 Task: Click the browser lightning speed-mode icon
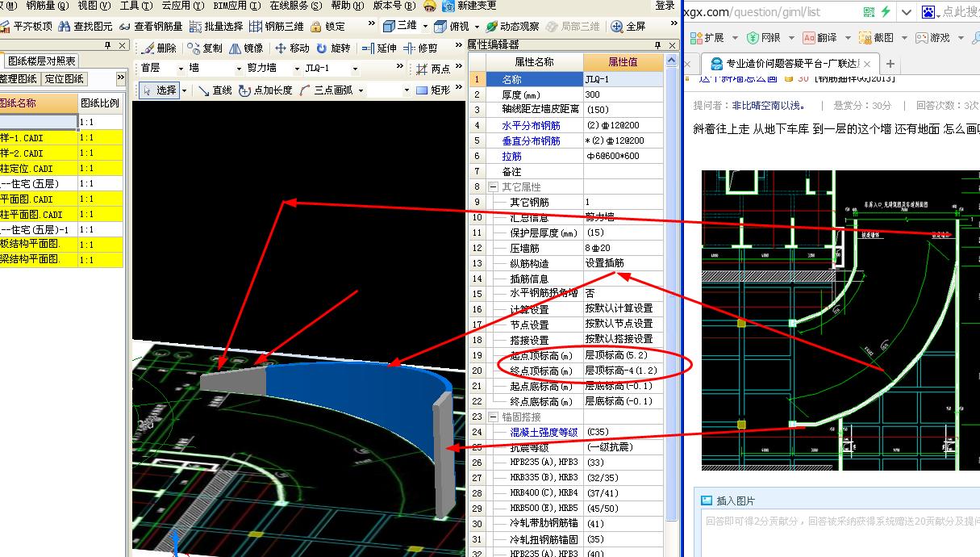886,12
